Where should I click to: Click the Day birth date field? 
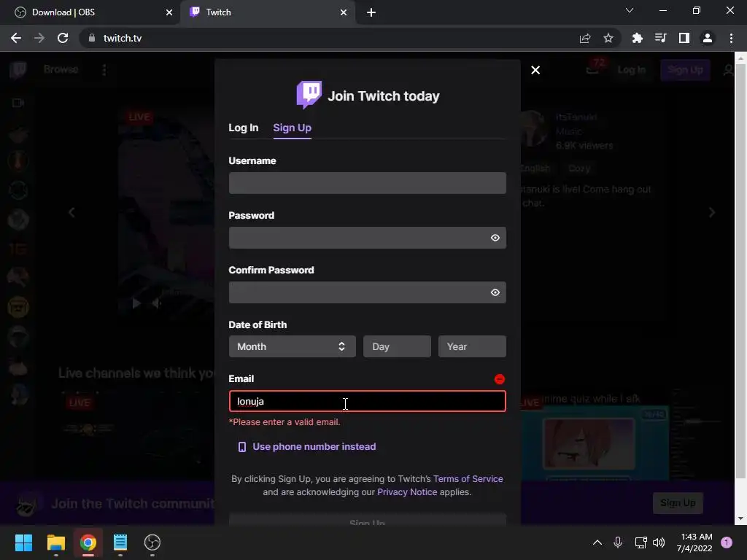[x=397, y=346]
